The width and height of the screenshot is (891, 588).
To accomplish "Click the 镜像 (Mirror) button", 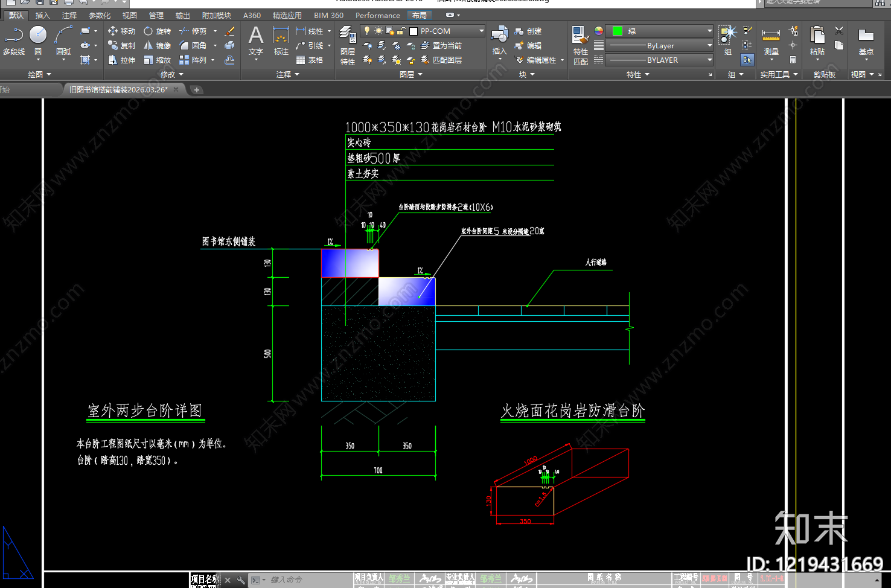I will click(157, 45).
